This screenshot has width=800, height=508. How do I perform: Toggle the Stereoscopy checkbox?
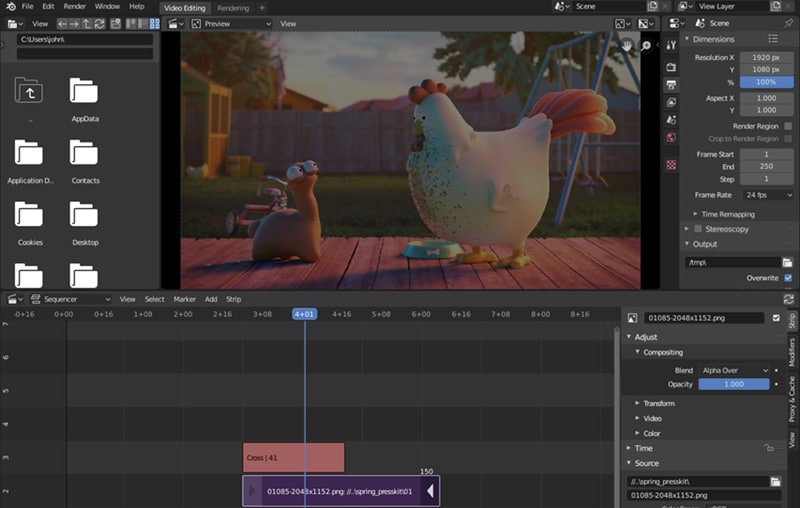698,229
